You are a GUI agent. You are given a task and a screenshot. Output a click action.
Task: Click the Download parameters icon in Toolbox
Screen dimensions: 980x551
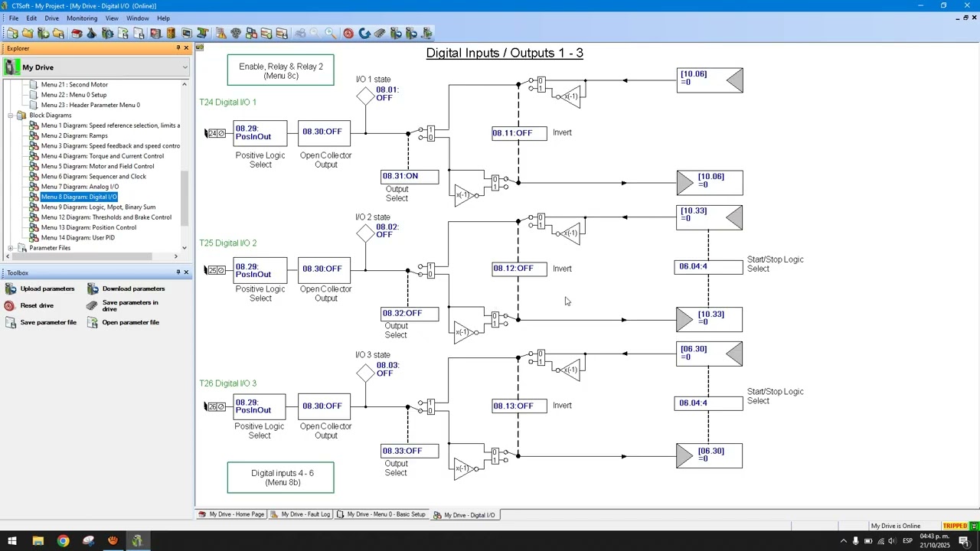(93, 289)
